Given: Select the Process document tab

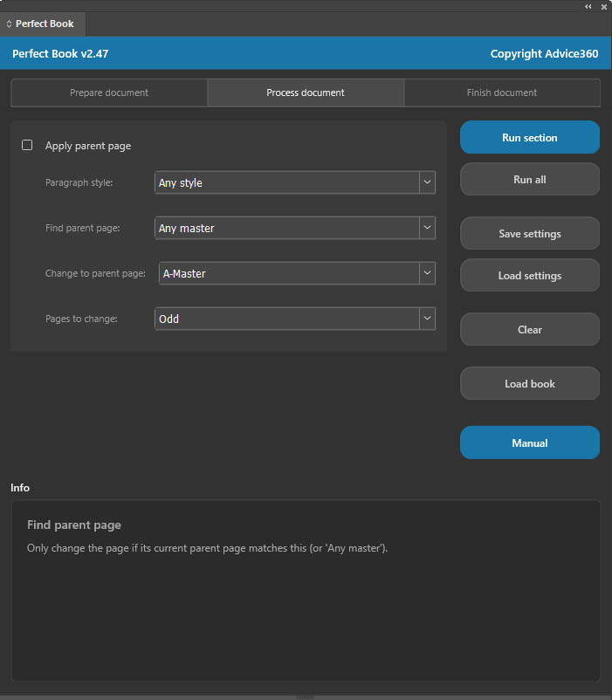Looking at the screenshot, I should [x=306, y=93].
